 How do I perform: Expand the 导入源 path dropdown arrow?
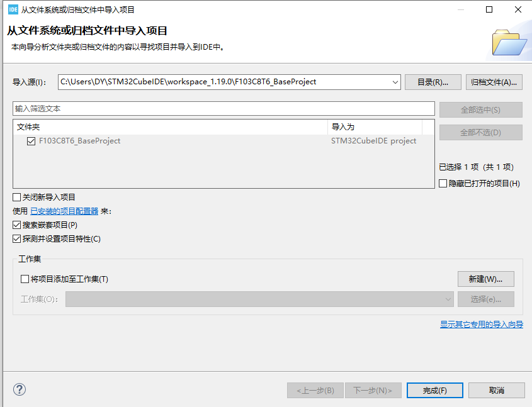pyautogui.click(x=395, y=82)
